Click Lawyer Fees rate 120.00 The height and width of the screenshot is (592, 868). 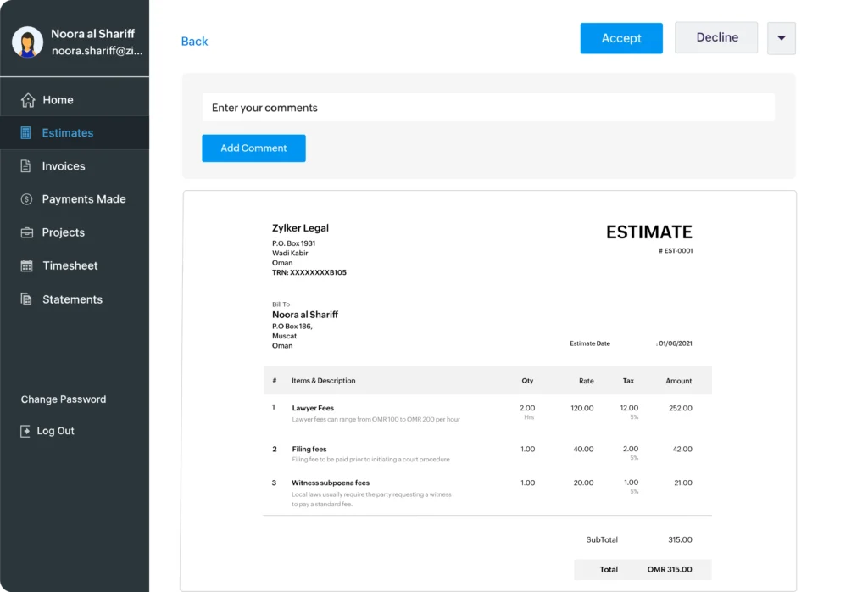(581, 408)
